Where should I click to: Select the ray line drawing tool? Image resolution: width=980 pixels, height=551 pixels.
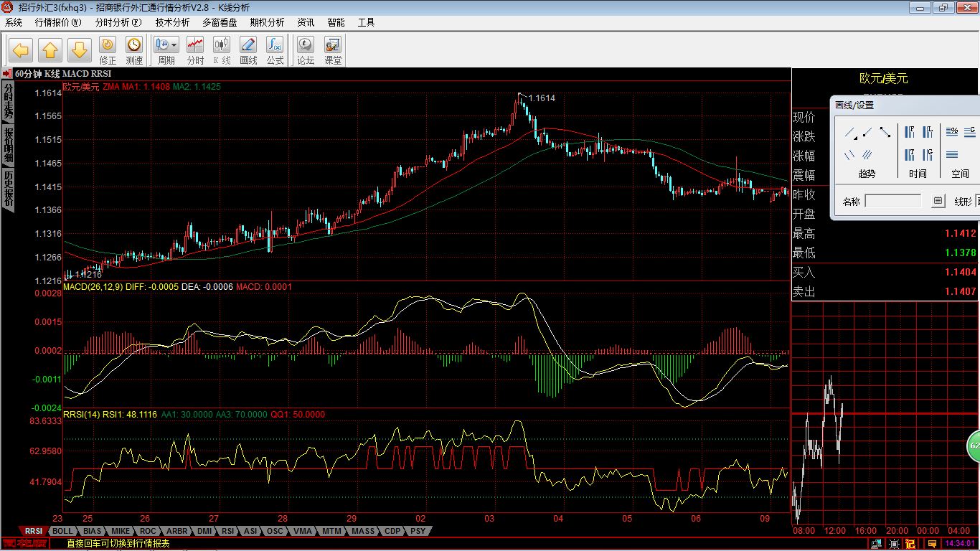867,132
